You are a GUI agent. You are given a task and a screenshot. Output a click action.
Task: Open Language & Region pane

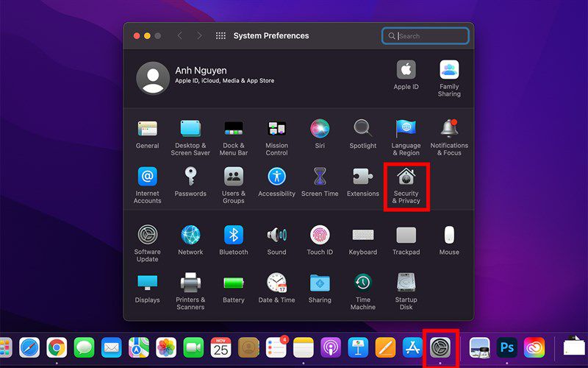[x=406, y=138]
